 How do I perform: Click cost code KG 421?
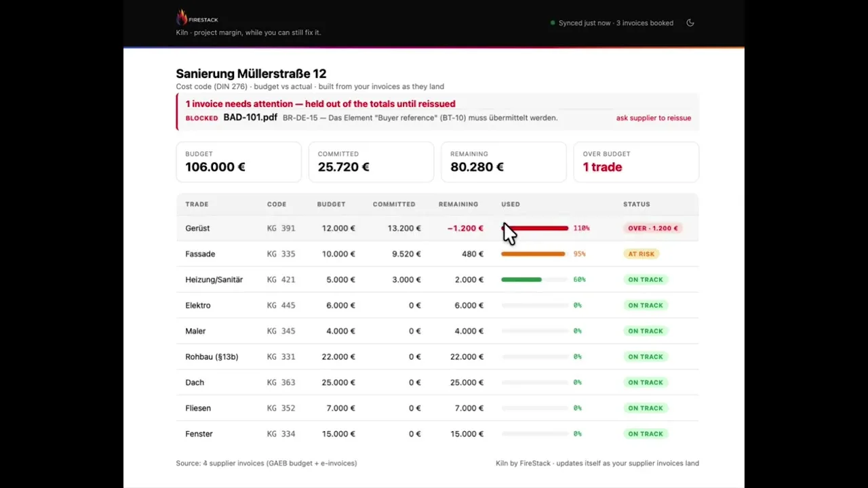click(281, 280)
